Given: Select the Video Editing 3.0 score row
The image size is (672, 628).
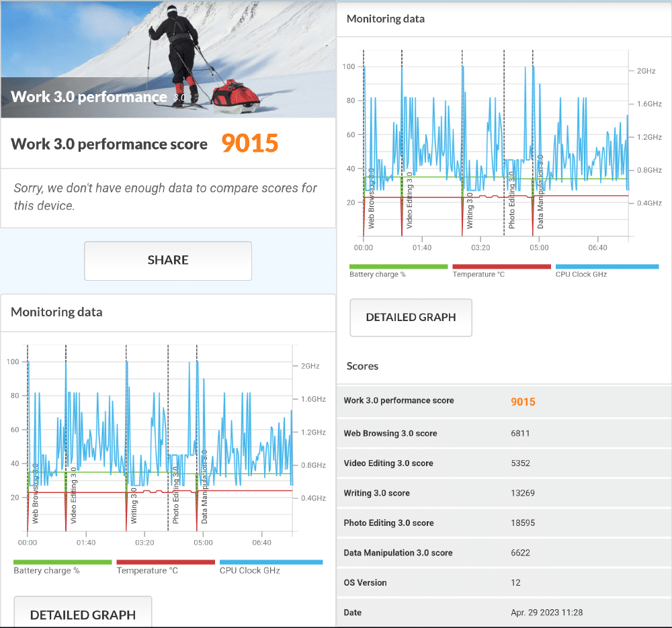Looking at the screenshot, I should 504,463.
